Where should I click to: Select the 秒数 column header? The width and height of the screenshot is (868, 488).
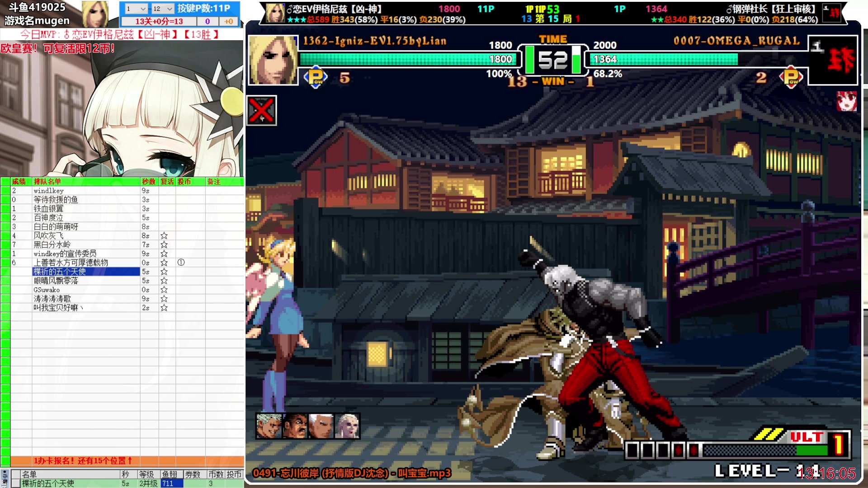coord(149,182)
